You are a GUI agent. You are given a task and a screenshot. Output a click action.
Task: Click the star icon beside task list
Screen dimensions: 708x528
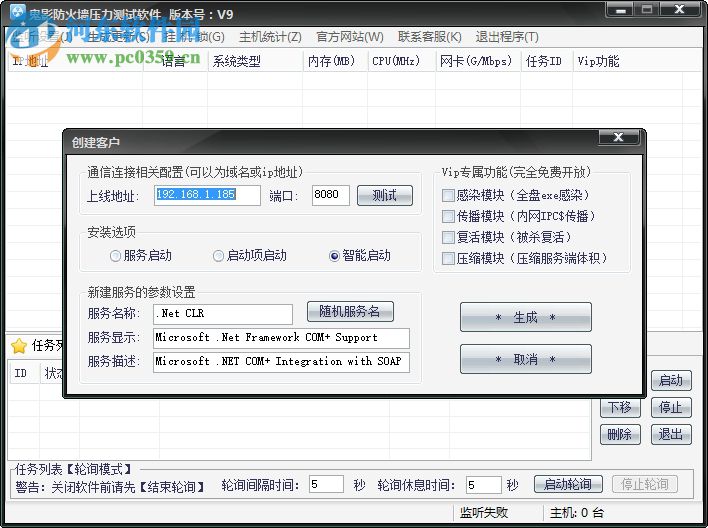coord(19,346)
